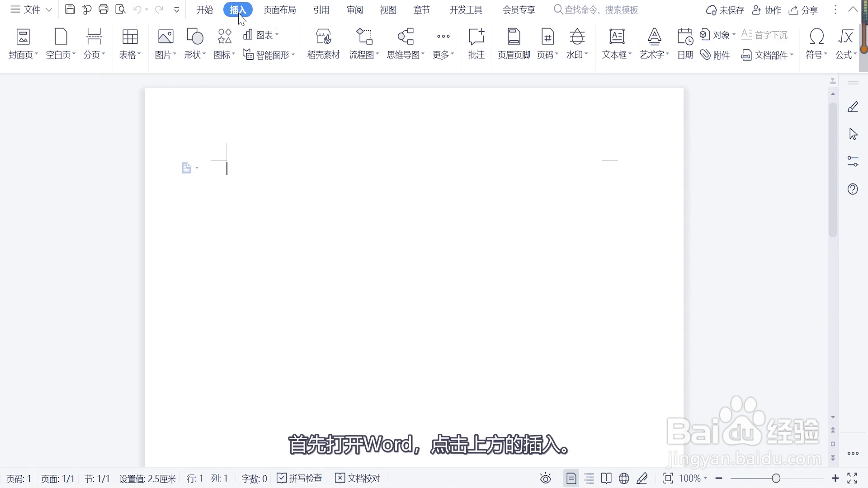Click the Undo arrow

(137, 9)
